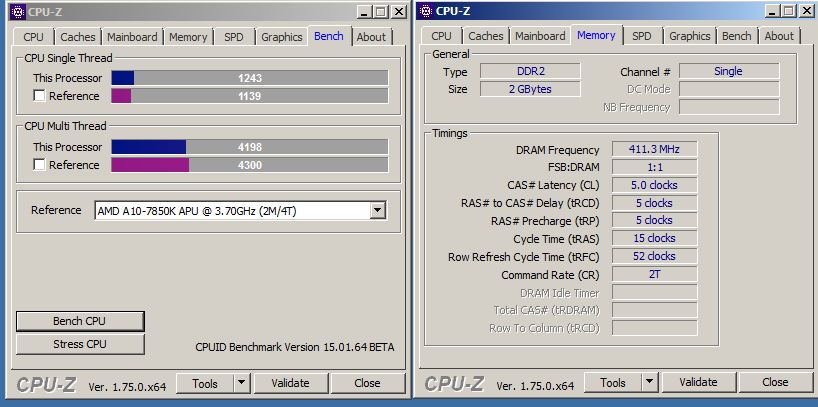Open Graphics tab in Bench window
Image resolution: width=818 pixels, height=407 pixels.
282,37
